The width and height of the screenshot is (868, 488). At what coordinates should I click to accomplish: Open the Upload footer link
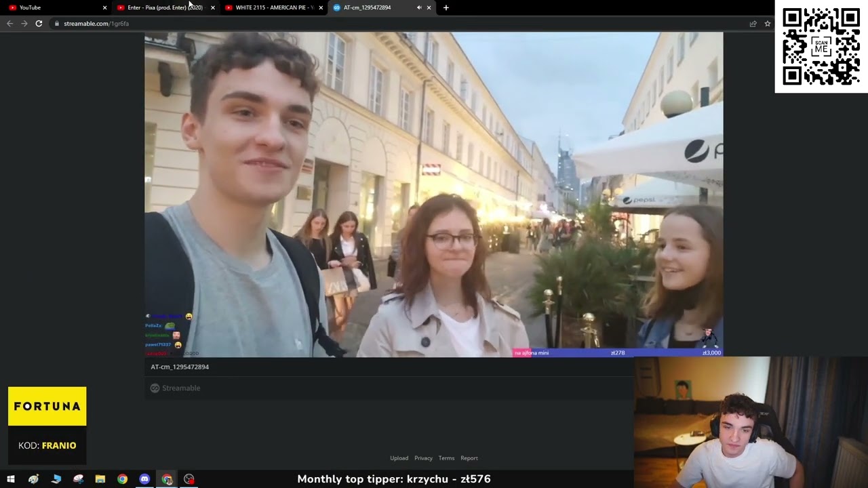pos(399,458)
